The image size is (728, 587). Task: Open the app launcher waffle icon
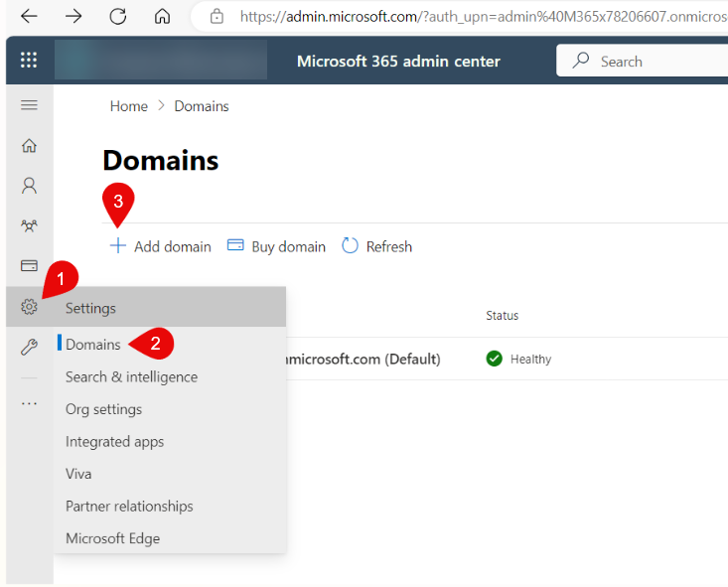point(29,60)
